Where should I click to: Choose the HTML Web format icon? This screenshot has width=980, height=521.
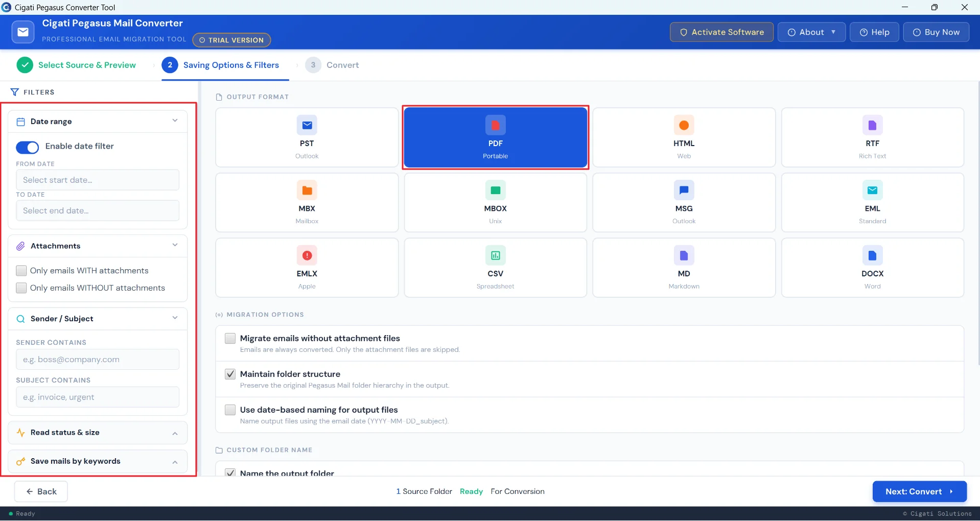click(x=684, y=125)
